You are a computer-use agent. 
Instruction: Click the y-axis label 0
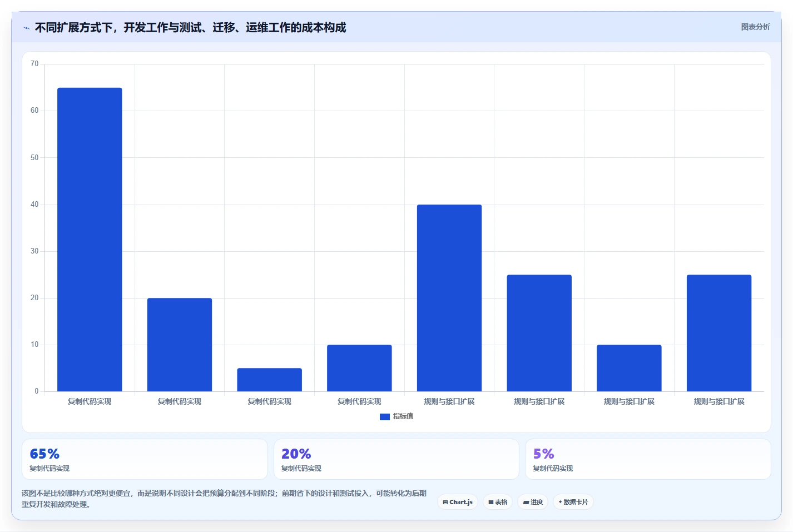click(x=37, y=391)
